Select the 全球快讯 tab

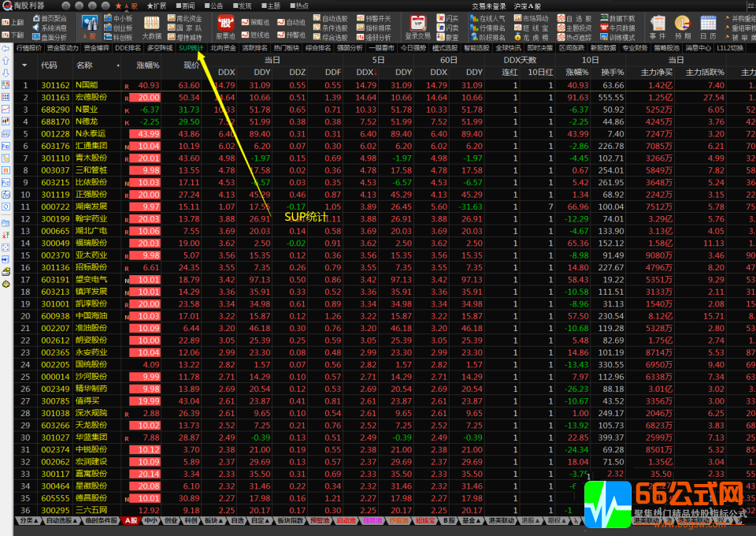[508, 48]
